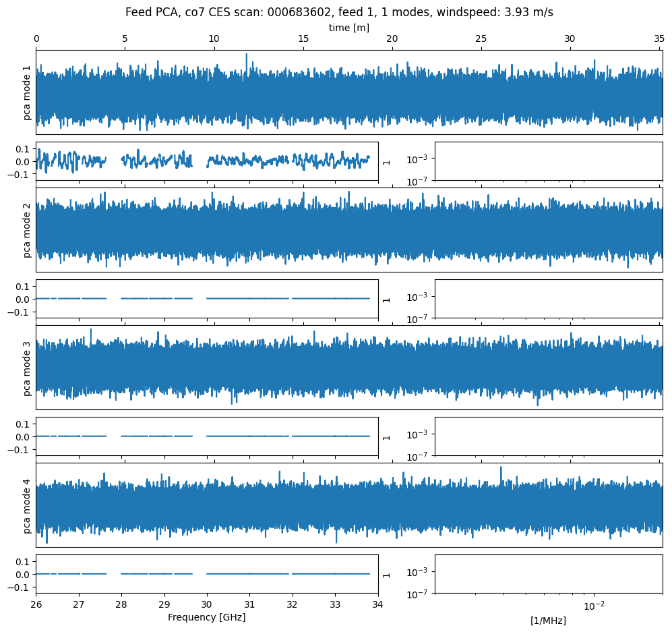This screenshot has width=672, height=632.
Task: Click the '[1/MHz]' axis label
Action: (548, 620)
